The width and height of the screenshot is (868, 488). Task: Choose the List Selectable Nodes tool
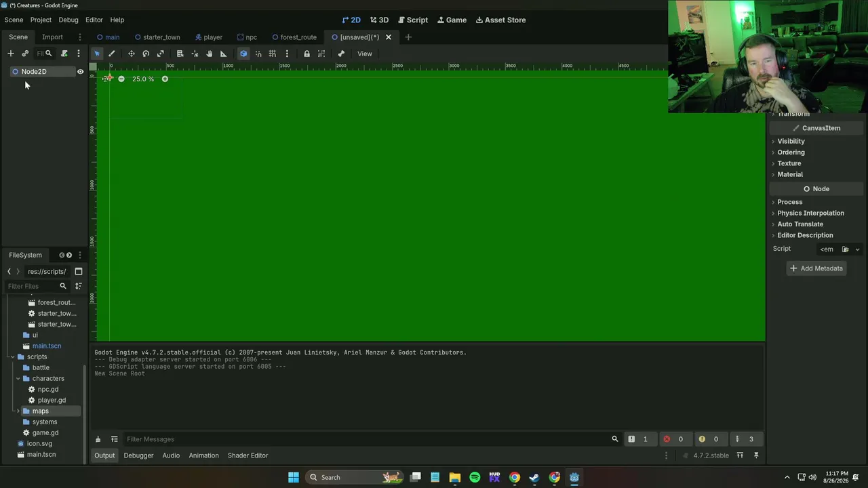[x=180, y=54]
